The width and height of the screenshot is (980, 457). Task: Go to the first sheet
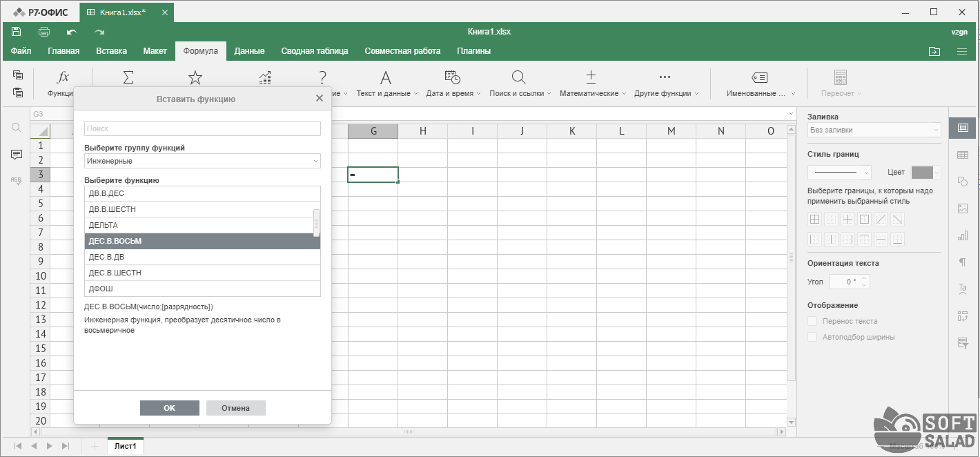coord(18,446)
